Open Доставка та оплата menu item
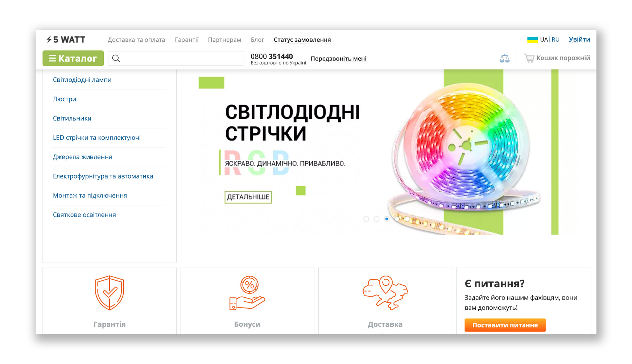 click(x=136, y=40)
